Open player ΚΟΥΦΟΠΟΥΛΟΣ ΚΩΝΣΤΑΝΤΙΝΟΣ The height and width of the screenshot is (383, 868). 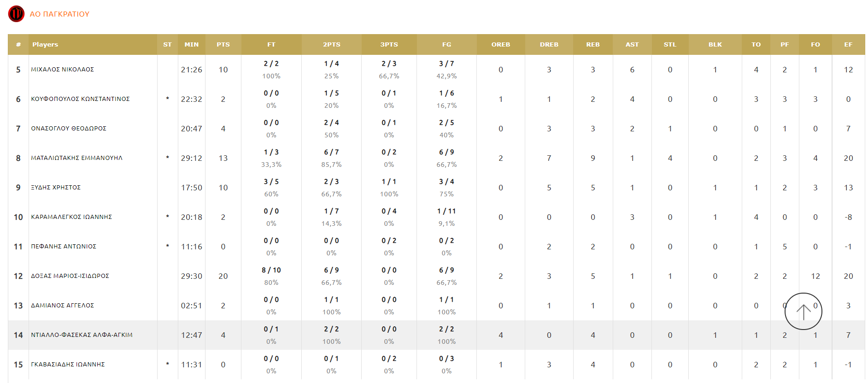80,99
